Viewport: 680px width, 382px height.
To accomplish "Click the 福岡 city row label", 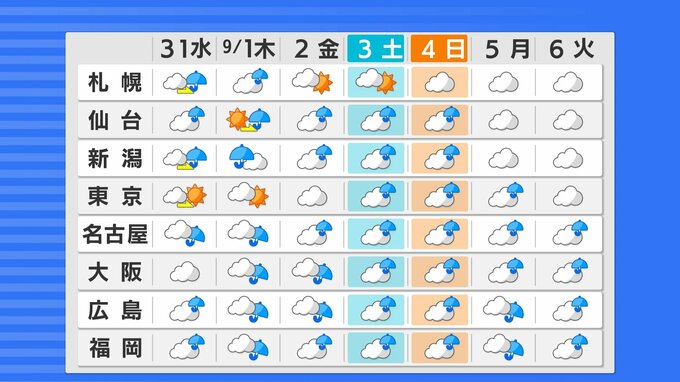I will (115, 348).
